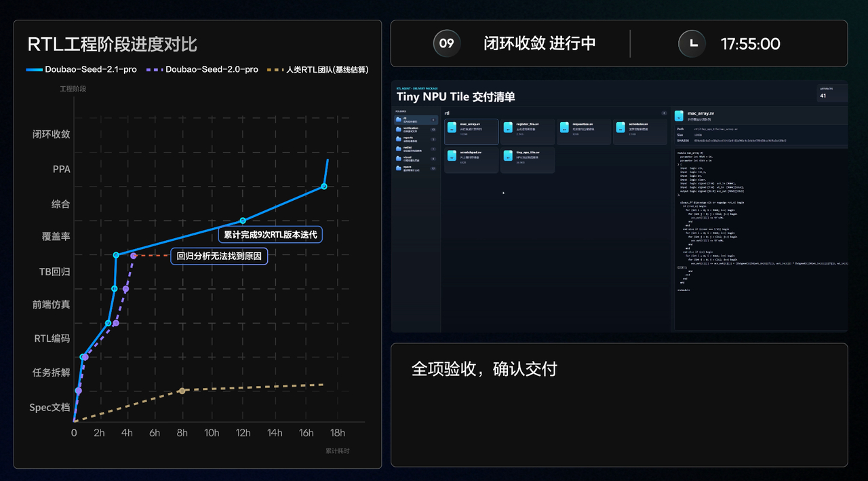
Task: Click the 回归分析无法找到原因 annotation
Action: tap(219, 256)
